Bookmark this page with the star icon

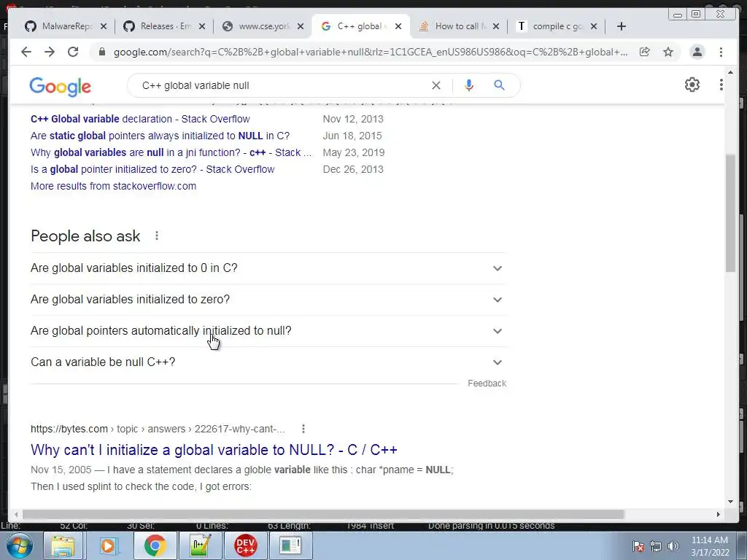[668, 52]
